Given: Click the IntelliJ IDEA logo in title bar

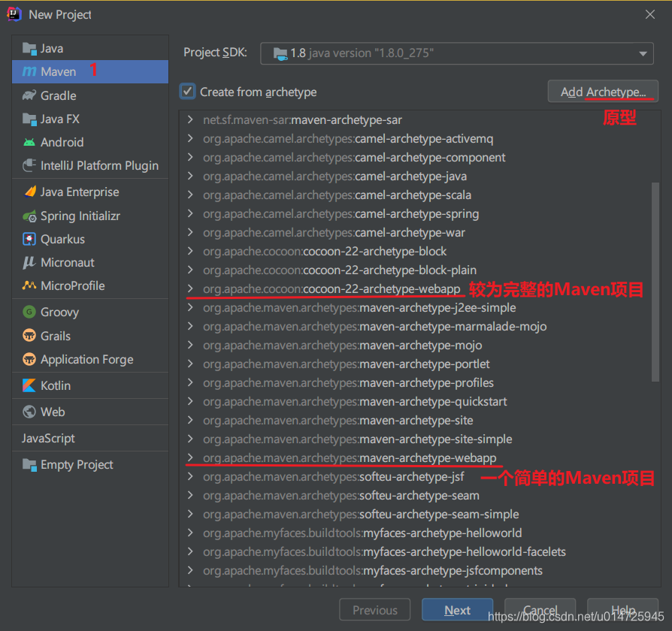Looking at the screenshot, I should click(x=14, y=14).
